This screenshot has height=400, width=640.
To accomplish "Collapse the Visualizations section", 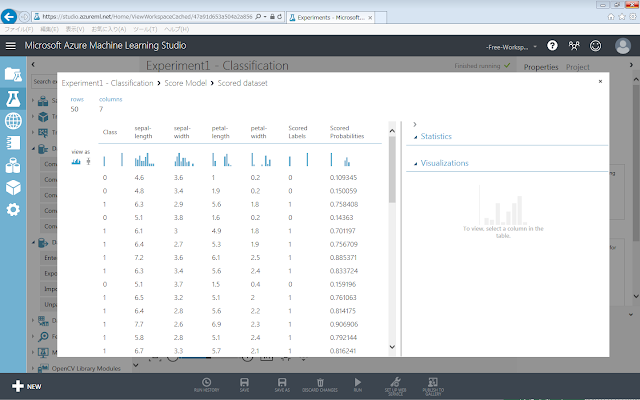I will 414,163.
